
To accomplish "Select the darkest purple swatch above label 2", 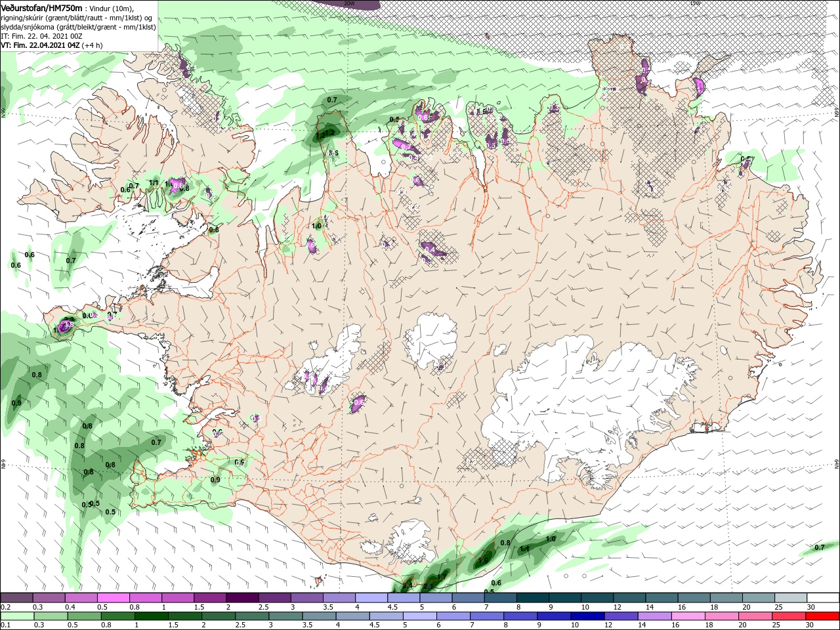I will coord(242,598).
